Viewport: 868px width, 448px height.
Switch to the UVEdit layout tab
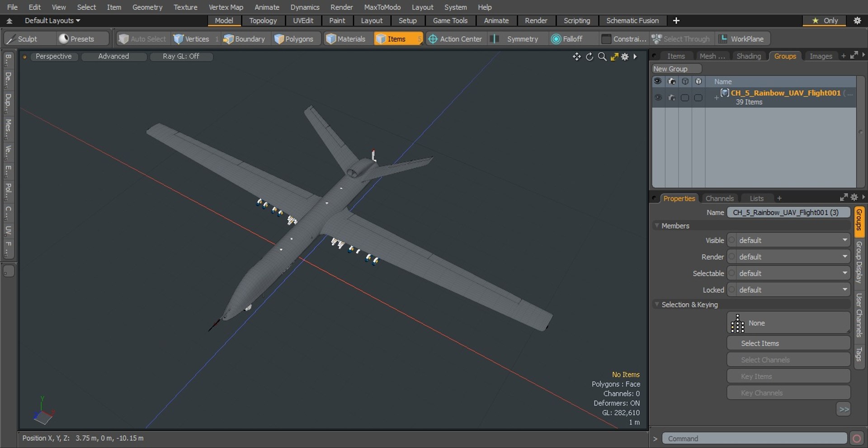pos(303,20)
